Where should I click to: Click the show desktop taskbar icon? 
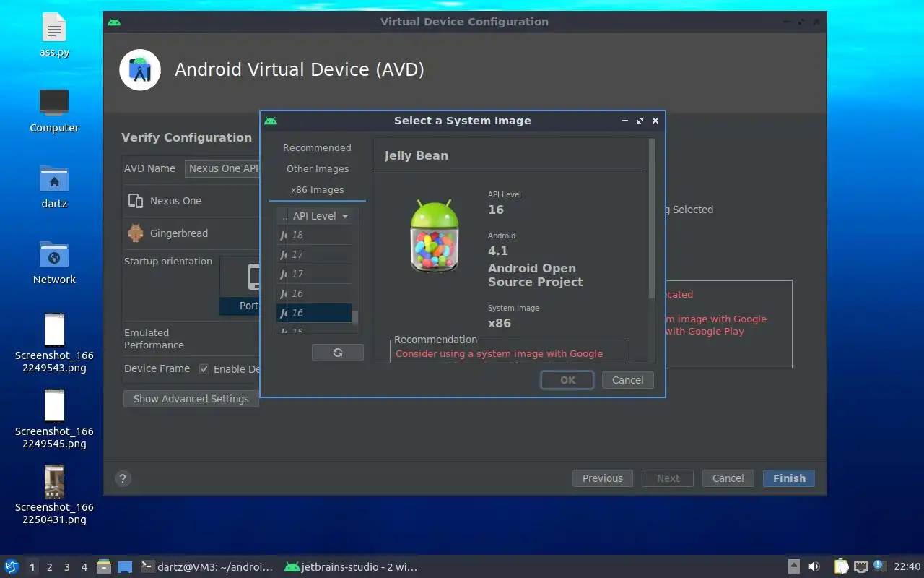pos(125,567)
